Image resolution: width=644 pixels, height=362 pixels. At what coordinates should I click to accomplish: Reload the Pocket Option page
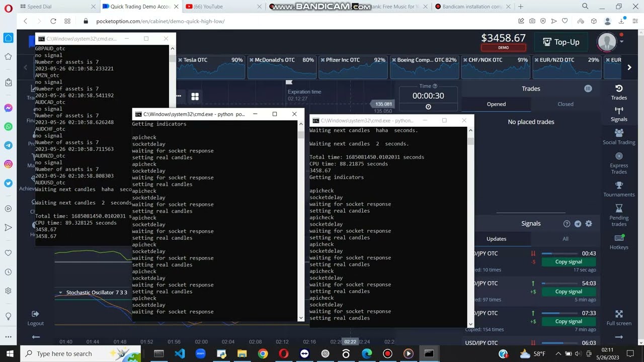[53, 21]
